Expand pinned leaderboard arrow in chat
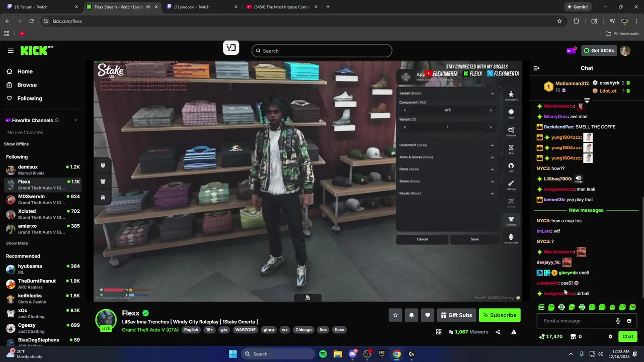 (587, 101)
